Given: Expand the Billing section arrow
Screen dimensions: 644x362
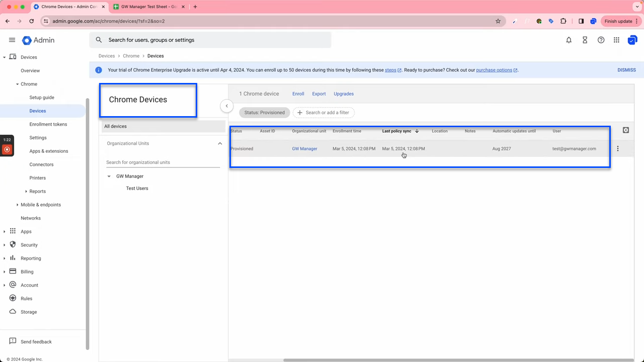Looking at the screenshot, I should coord(5,271).
